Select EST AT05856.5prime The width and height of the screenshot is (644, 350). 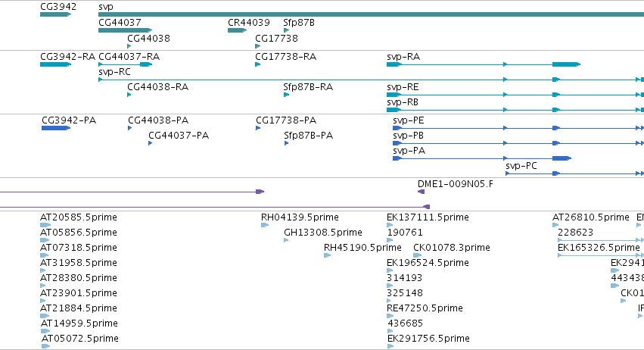coord(79,233)
